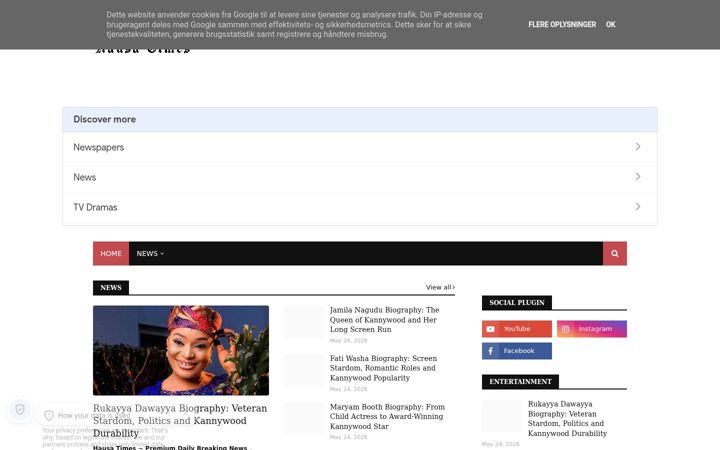Open the search icon in the navigation bar
The image size is (720, 450).
pos(614,253)
